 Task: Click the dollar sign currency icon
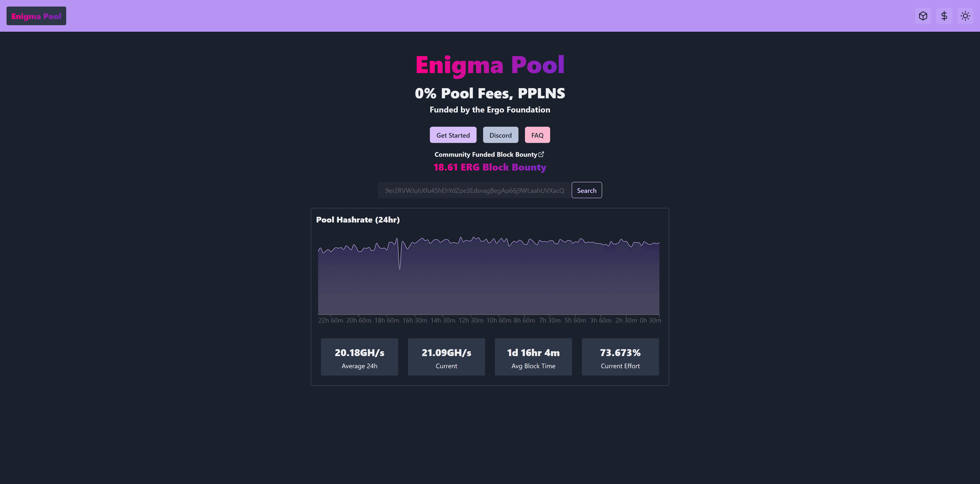[x=944, y=15]
